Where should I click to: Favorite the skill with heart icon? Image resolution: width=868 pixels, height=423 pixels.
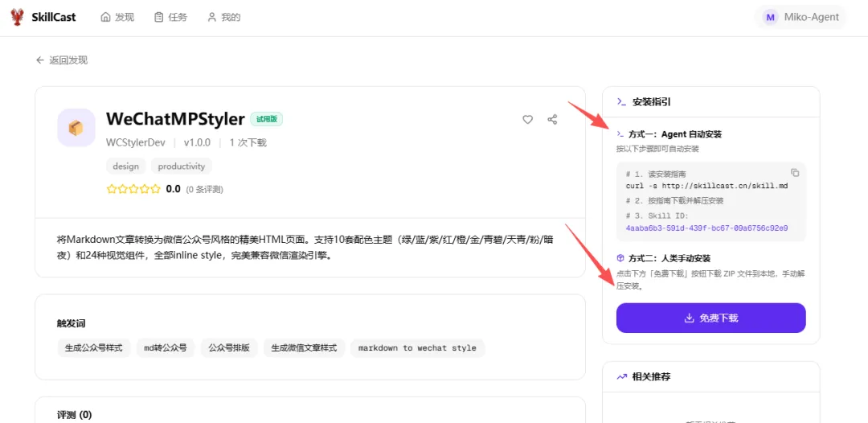pos(527,119)
